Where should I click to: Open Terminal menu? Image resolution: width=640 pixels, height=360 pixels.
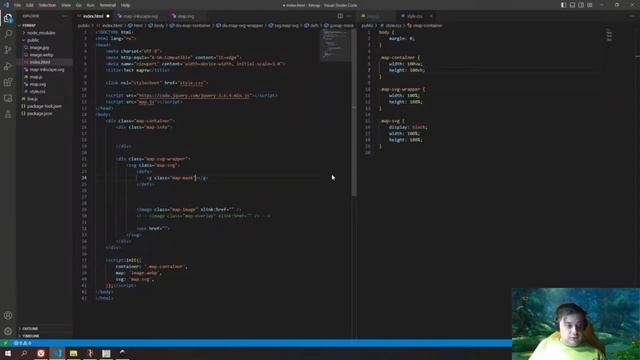[x=108, y=5]
